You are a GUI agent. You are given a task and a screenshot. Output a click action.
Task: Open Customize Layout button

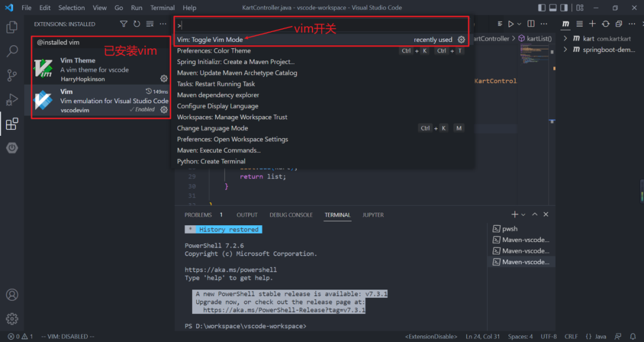coord(580,7)
